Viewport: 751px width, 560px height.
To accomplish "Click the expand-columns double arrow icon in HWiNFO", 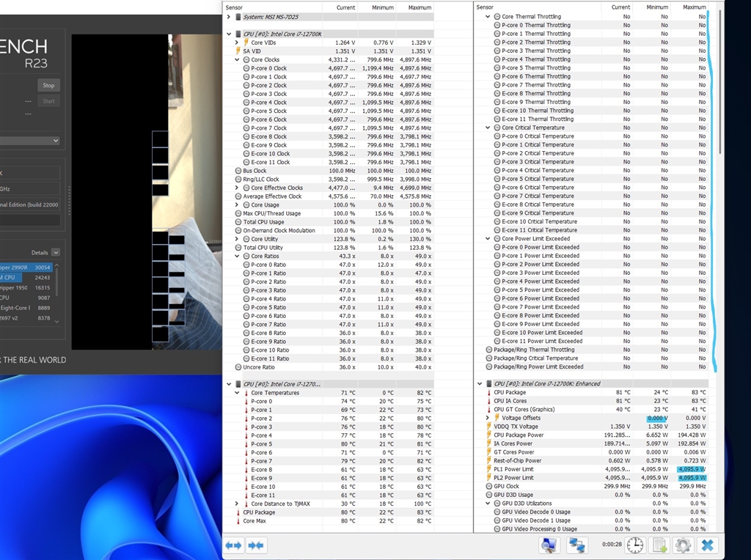I will [234, 545].
